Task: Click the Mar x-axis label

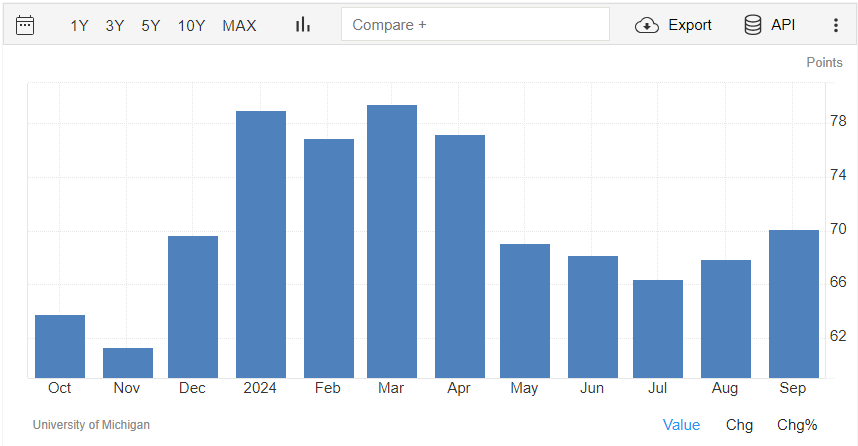Action: point(391,388)
